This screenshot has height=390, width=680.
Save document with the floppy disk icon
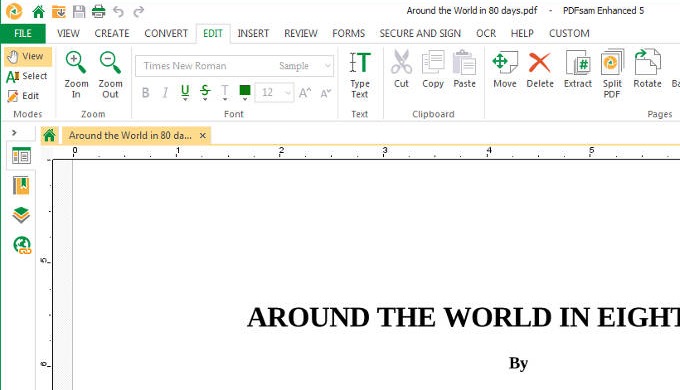coord(79,12)
